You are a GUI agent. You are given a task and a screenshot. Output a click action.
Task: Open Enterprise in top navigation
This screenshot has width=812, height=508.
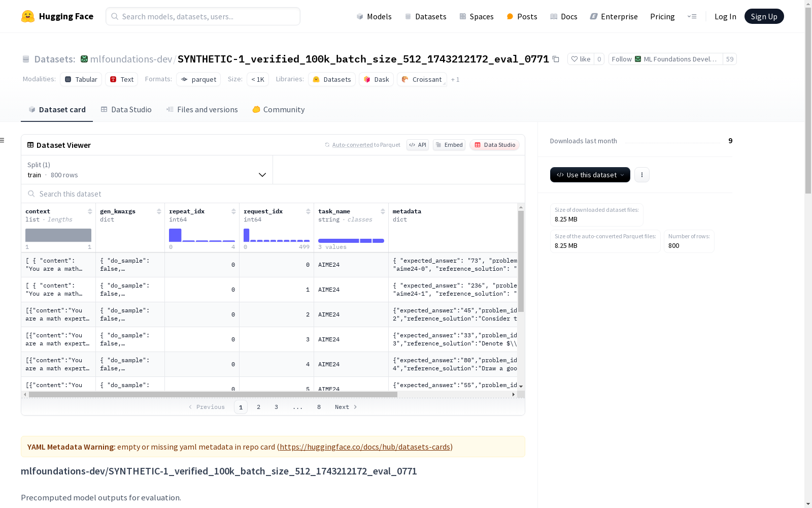click(x=614, y=16)
